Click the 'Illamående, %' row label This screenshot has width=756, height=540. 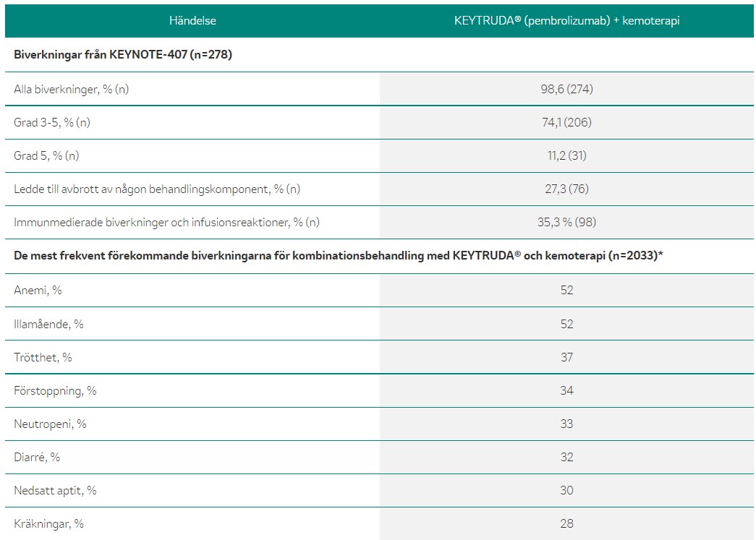click(48, 324)
